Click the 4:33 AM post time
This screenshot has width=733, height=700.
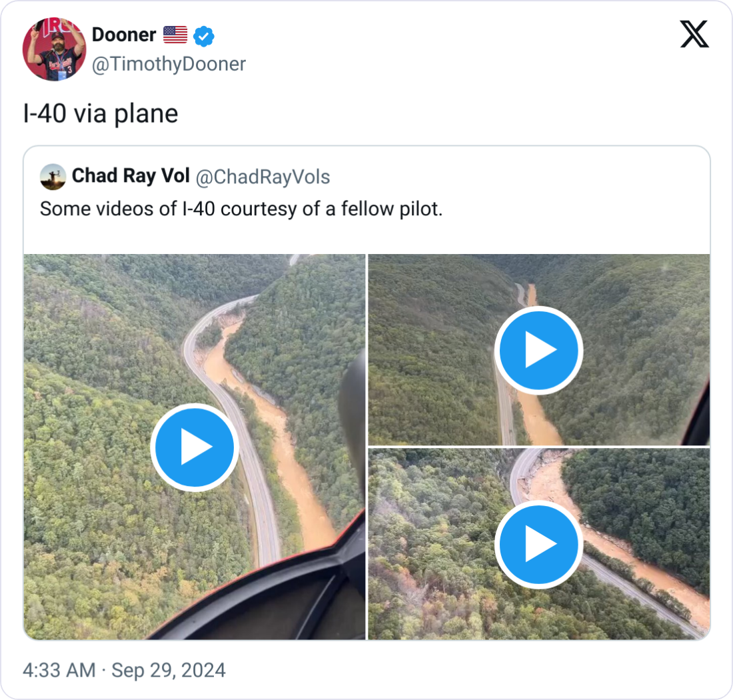pos(59,670)
